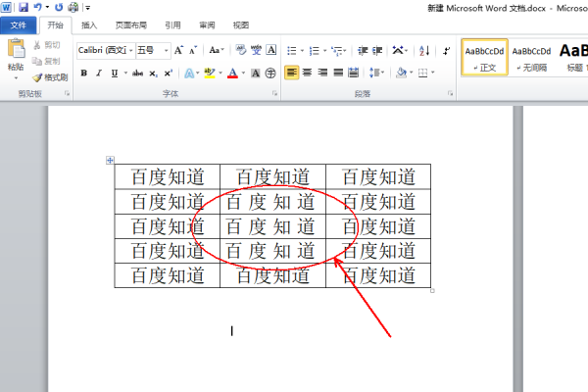Viewport: 588px width, 392px height.
Task: Apply character border (boxed A)
Action: tap(271, 50)
